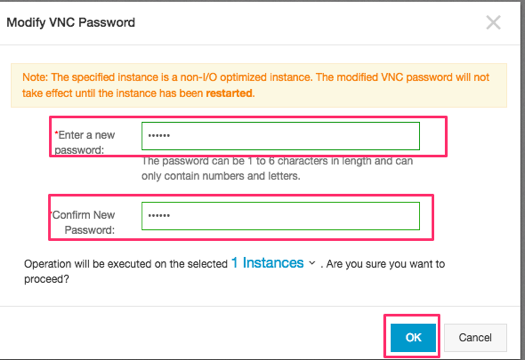
Task: Click the red asterisk beside Enter a new
Action: 57,133
